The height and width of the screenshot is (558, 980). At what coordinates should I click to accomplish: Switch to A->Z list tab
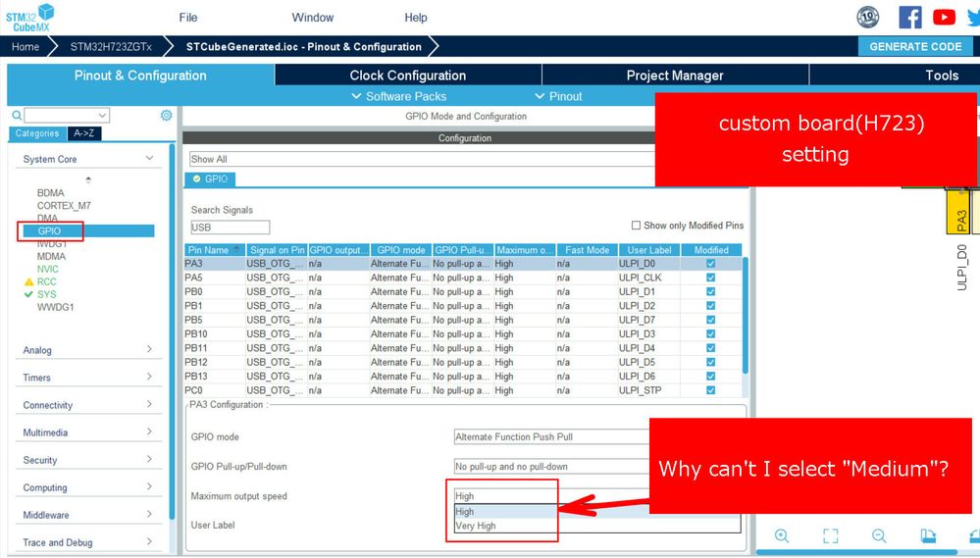coord(83,133)
